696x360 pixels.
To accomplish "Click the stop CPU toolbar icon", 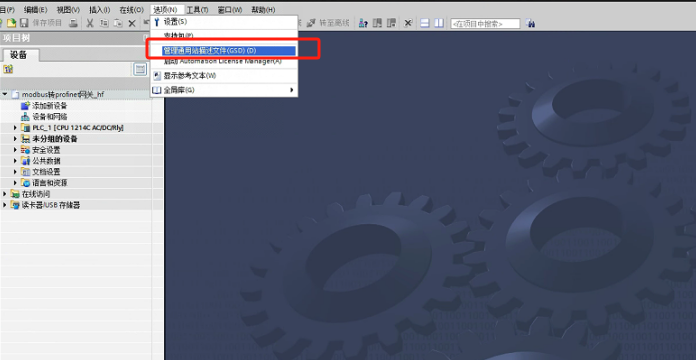I will coord(391,23).
